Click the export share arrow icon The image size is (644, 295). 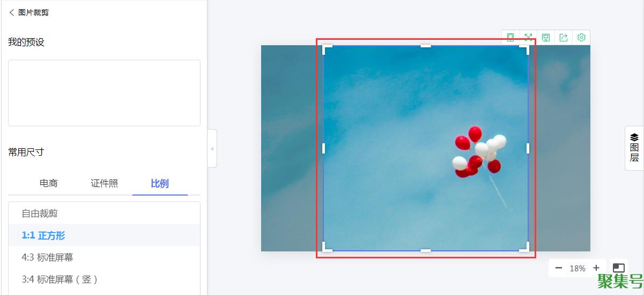pos(563,37)
